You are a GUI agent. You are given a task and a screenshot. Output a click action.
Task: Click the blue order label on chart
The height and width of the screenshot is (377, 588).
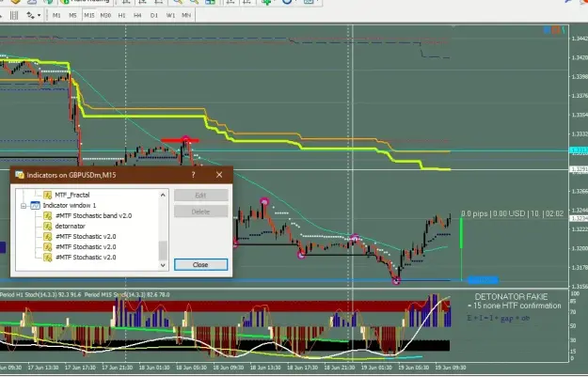click(x=483, y=280)
